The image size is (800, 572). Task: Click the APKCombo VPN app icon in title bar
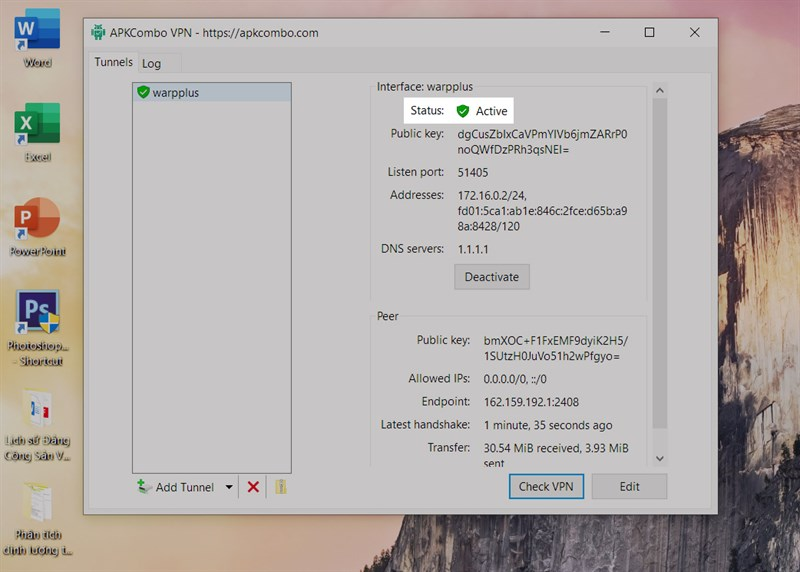(98, 32)
